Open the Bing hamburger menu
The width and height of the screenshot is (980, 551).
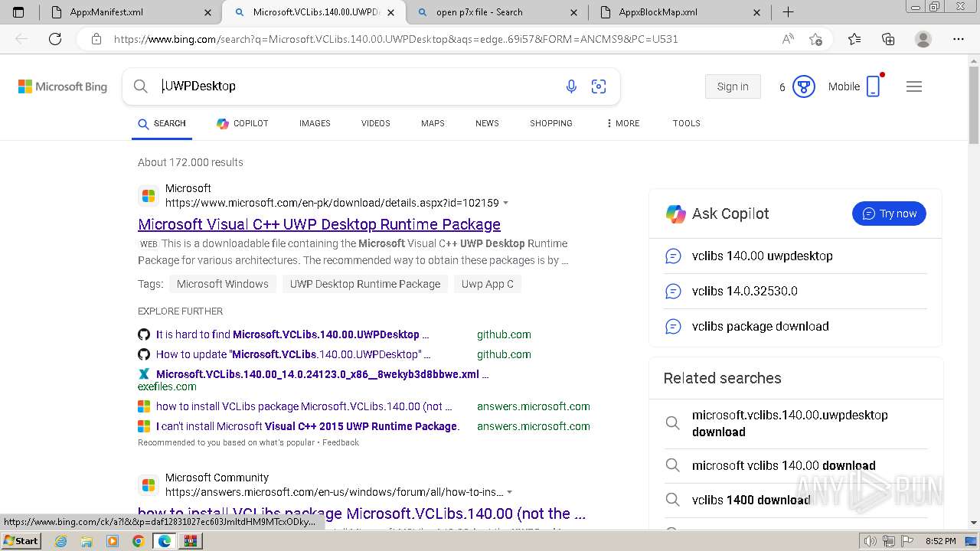[x=914, y=86]
